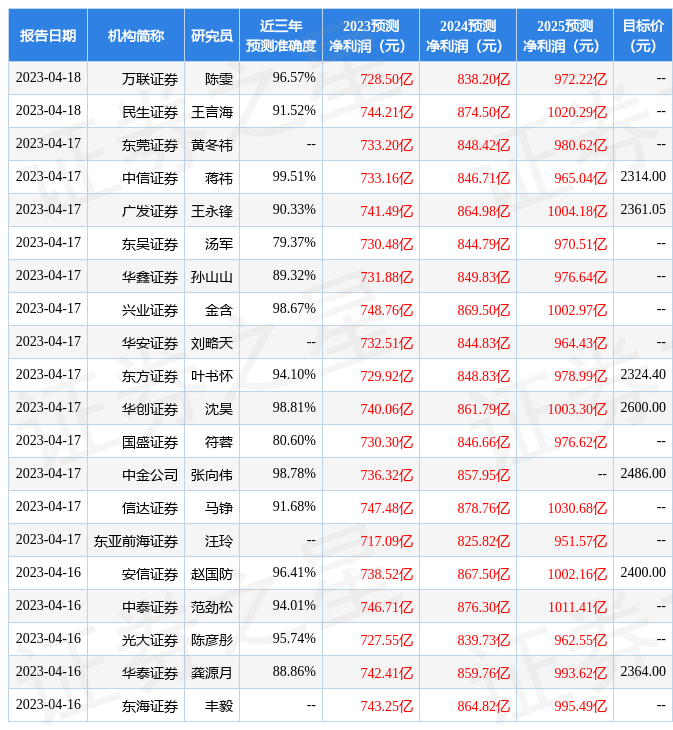Click the 研究员 column header
Viewport: 673px width, 730px height.
(212, 35)
